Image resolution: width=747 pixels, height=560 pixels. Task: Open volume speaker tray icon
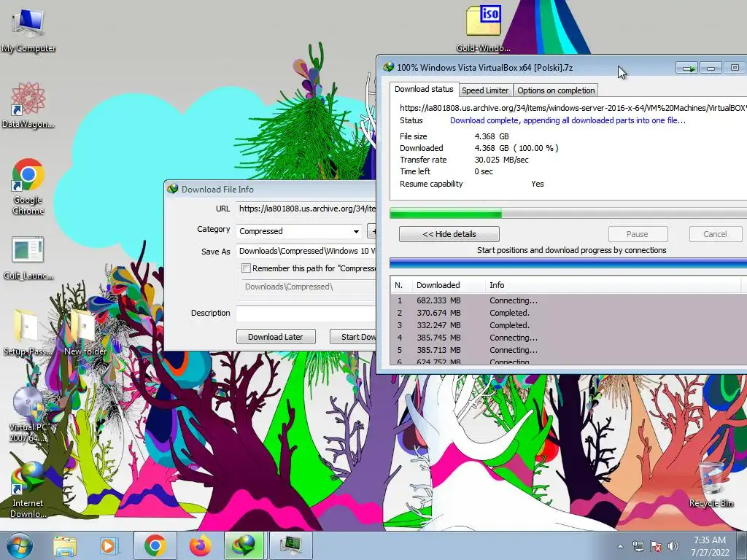click(673, 546)
